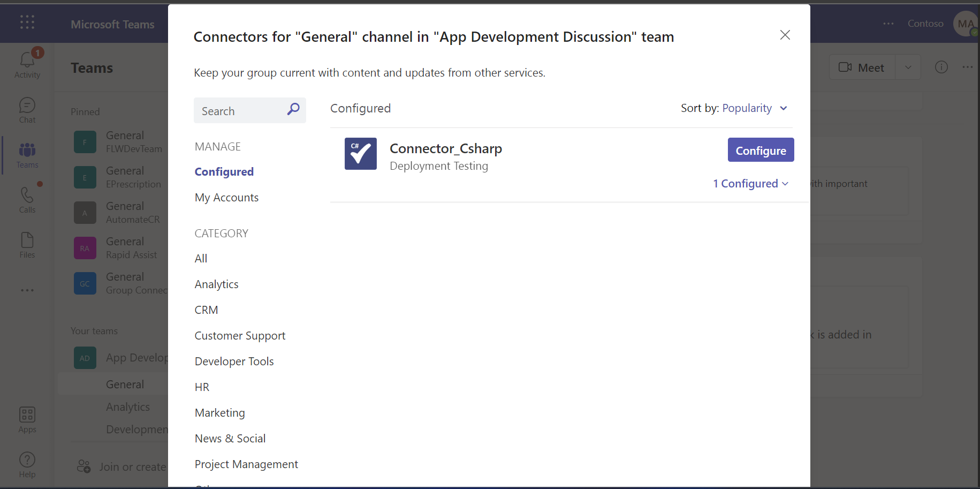The width and height of the screenshot is (980, 489).
Task: Start a meeting with Meet button
Action: (862, 67)
